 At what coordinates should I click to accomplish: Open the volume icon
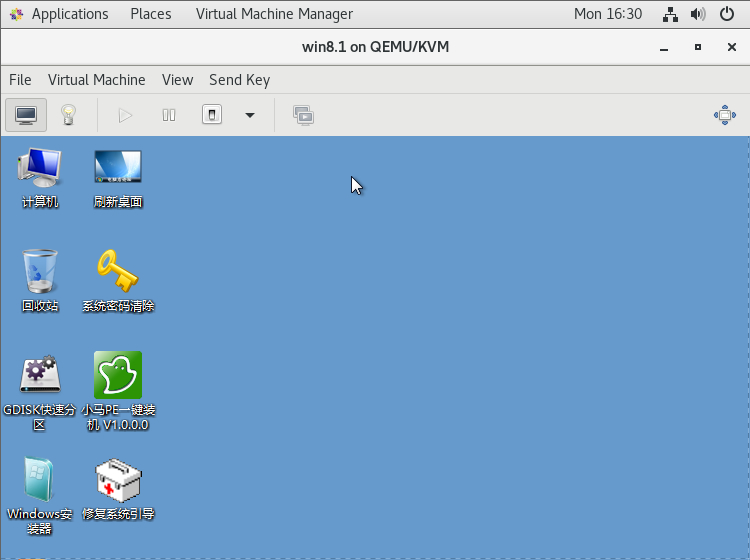698,14
